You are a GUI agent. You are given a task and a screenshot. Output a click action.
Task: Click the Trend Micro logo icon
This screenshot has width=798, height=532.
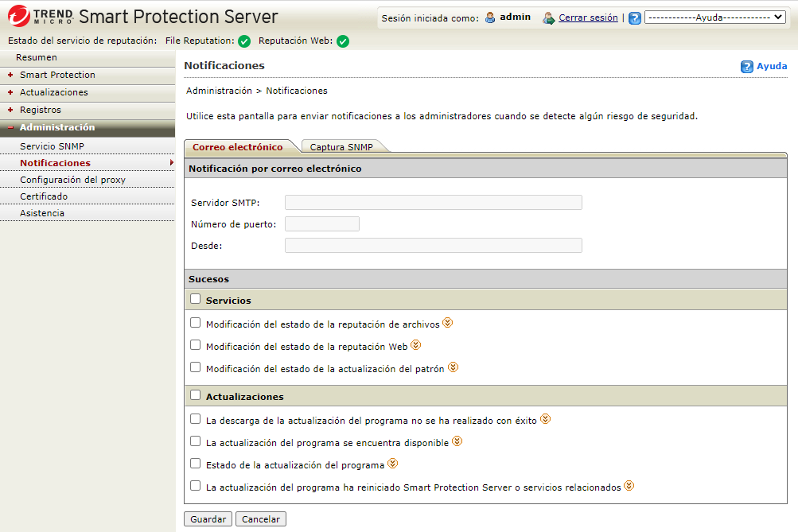[x=20, y=17]
